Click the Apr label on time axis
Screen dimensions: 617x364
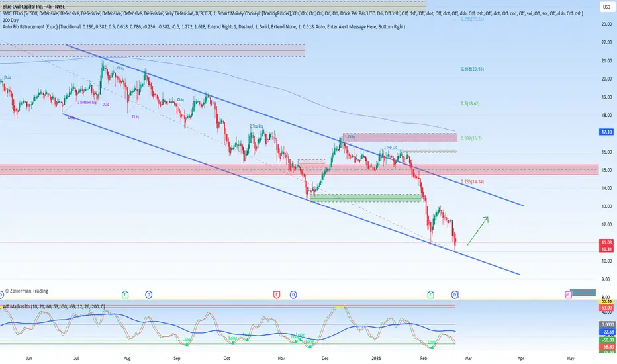point(521,359)
